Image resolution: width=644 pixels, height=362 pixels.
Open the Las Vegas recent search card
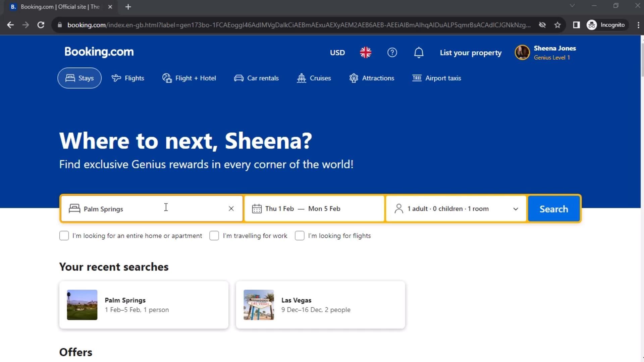pos(320,305)
